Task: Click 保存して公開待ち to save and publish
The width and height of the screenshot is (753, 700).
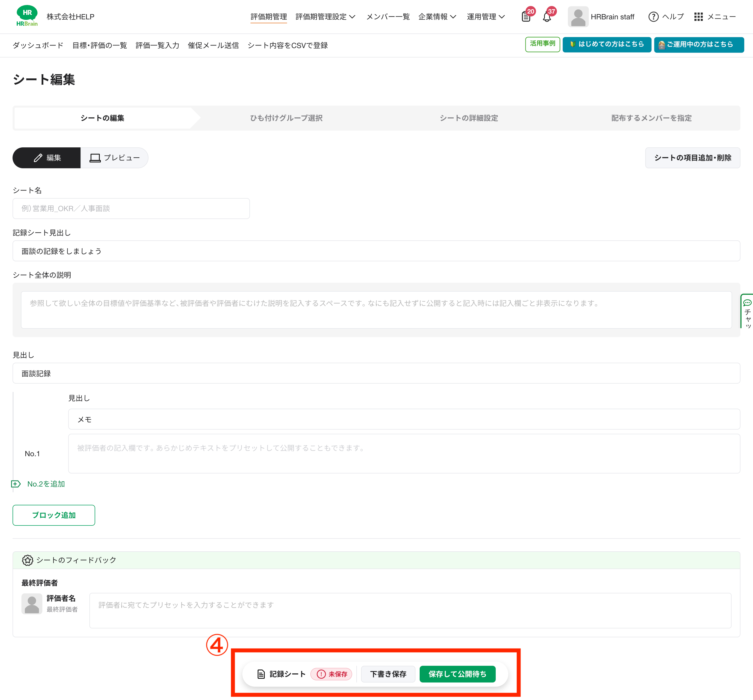Action: 457,674
